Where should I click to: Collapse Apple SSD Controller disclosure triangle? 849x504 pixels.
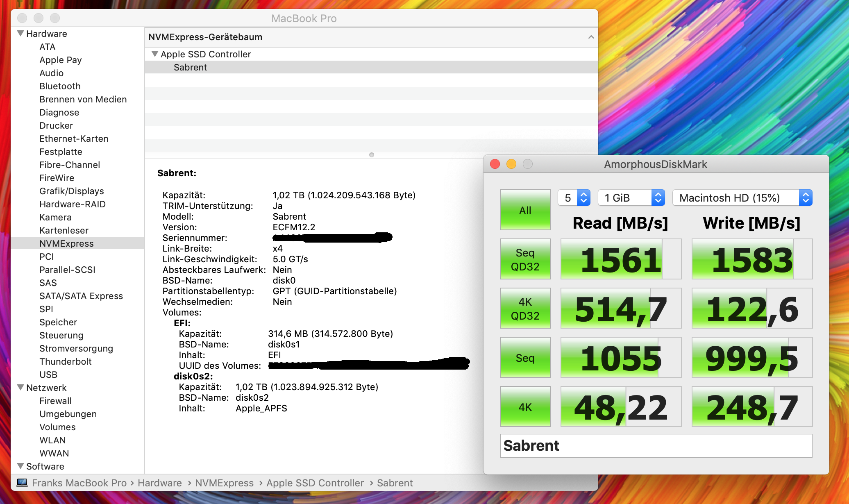tap(154, 54)
